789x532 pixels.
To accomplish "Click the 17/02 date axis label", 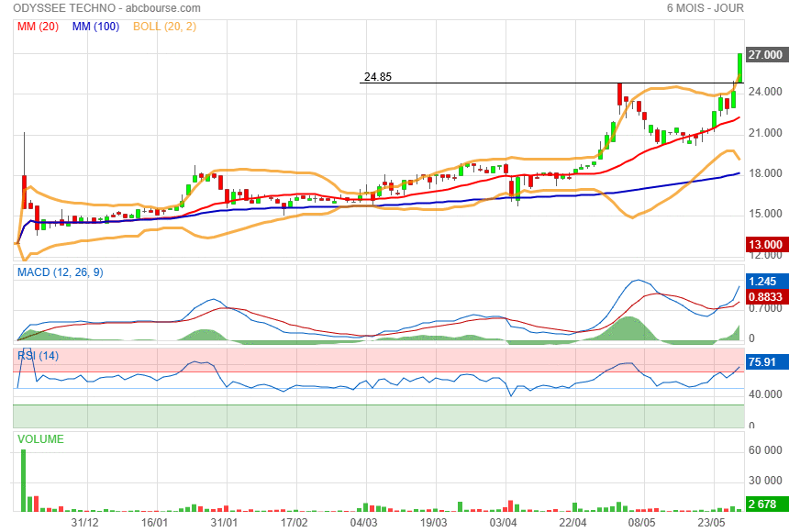I will [294, 522].
